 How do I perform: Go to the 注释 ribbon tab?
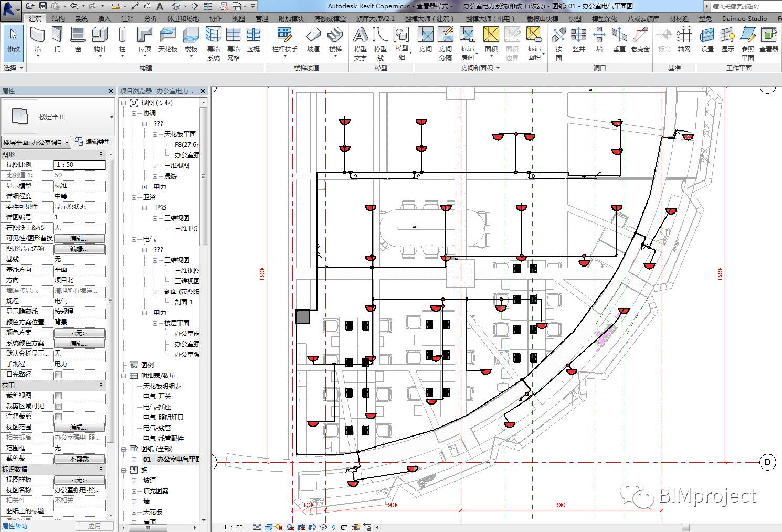pyautogui.click(x=128, y=18)
